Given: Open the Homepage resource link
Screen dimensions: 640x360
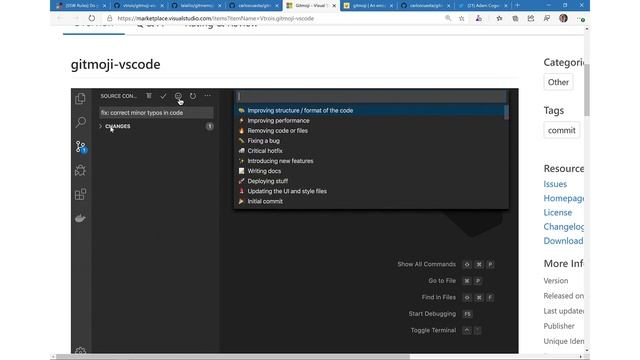Looking at the screenshot, I should click(563, 198).
